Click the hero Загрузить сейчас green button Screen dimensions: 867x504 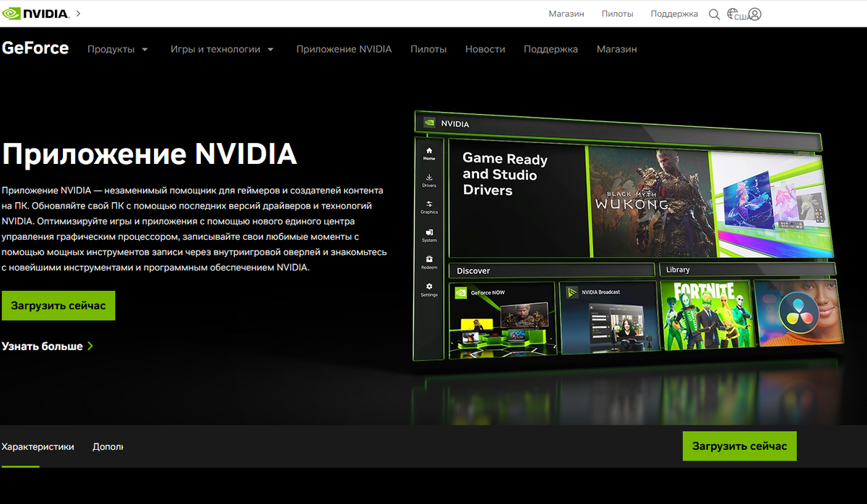(x=59, y=305)
